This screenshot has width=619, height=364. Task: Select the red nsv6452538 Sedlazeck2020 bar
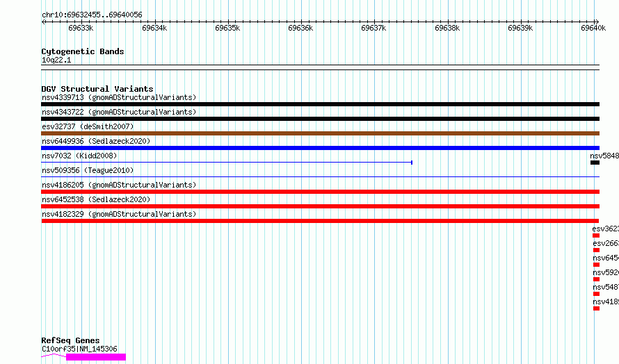coord(320,206)
